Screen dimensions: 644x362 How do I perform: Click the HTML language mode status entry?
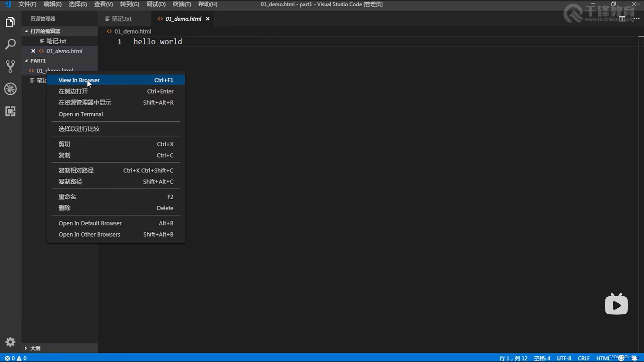click(x=603, y=358)
